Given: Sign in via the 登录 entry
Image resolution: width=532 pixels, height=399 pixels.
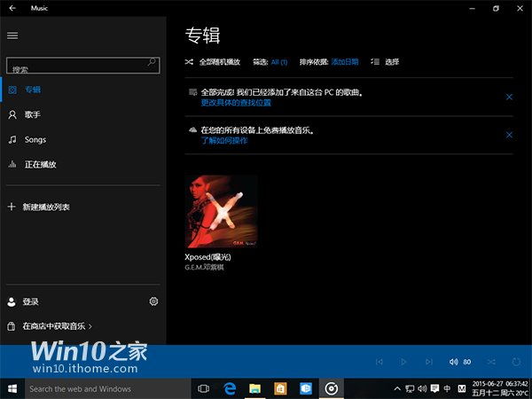Looking at the screenshot, I should [23, 301].
